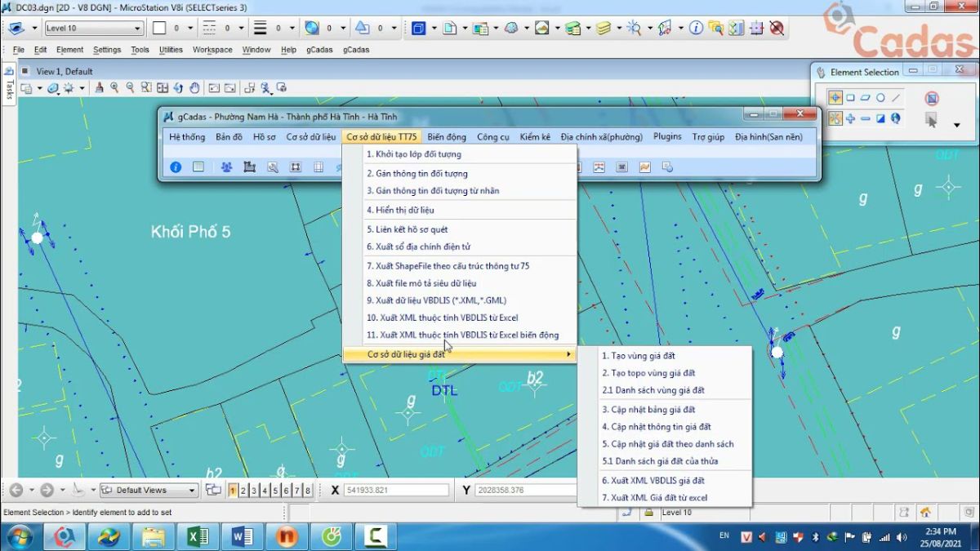Choose '1. Tạo vùng giá đất' submenu item
The height and width of the screenshot is (551, 980).
(639, 356)
